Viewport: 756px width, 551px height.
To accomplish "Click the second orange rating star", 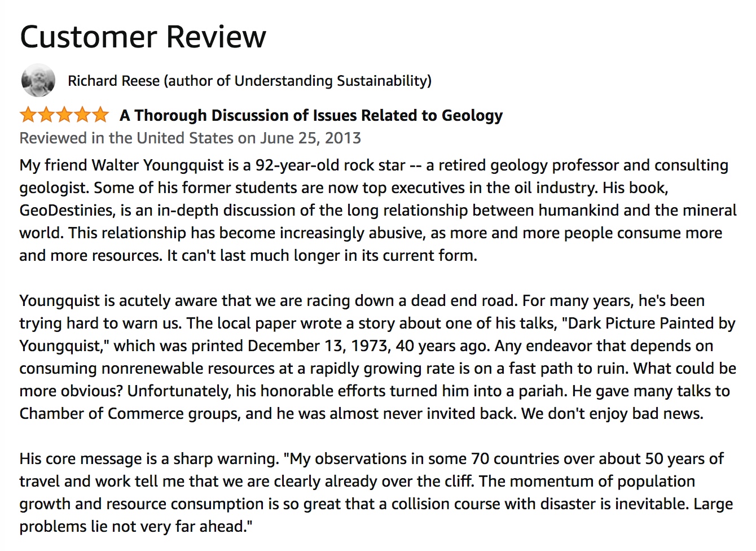I will click(46, 115).
